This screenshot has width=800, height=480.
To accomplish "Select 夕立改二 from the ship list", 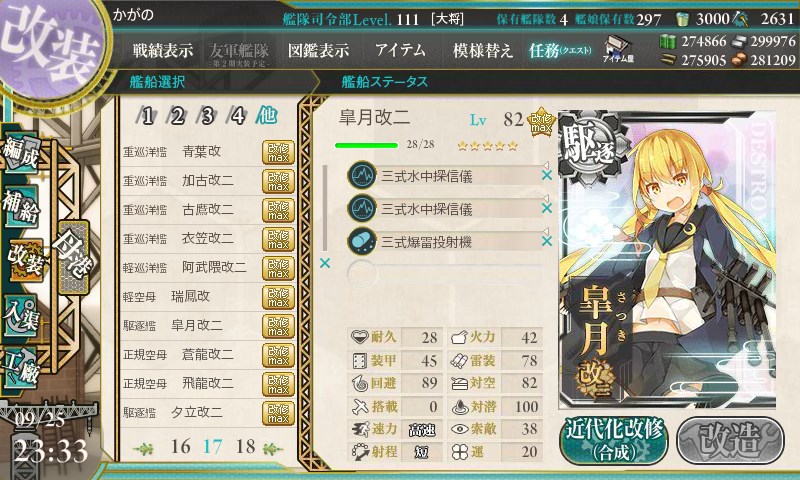I will (x=196, y=412).
